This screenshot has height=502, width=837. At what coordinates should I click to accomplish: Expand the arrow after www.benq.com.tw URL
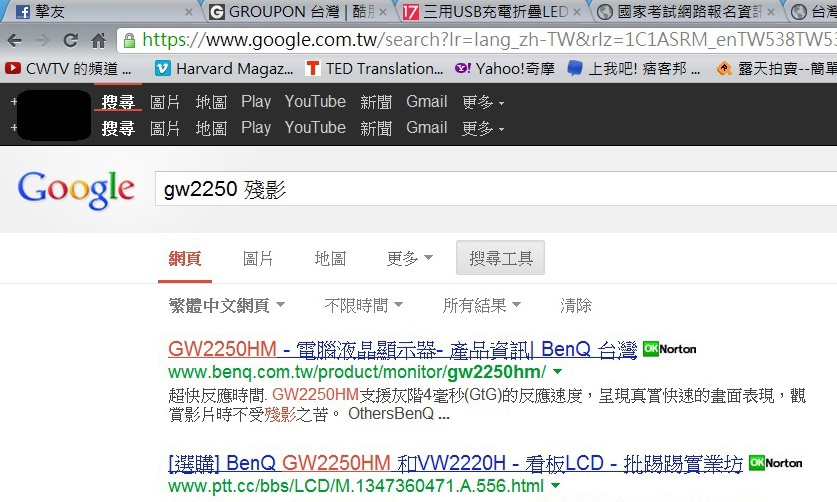tap(557, 371)
